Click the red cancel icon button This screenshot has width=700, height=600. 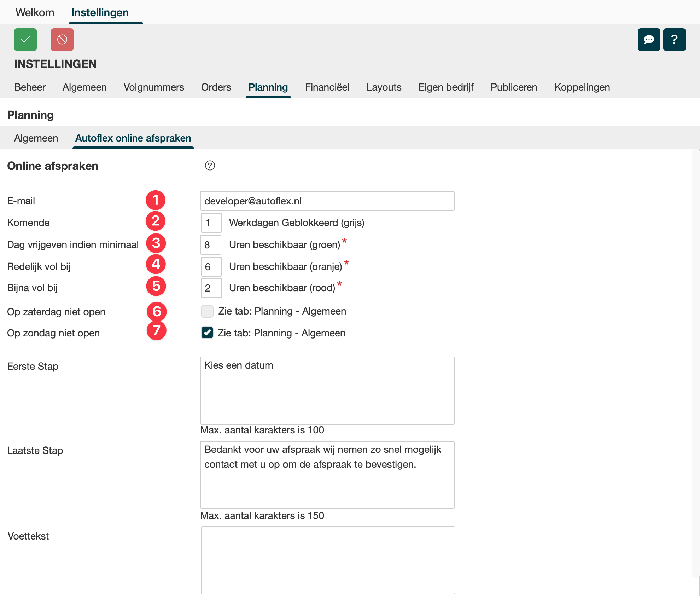pos(62,40)
